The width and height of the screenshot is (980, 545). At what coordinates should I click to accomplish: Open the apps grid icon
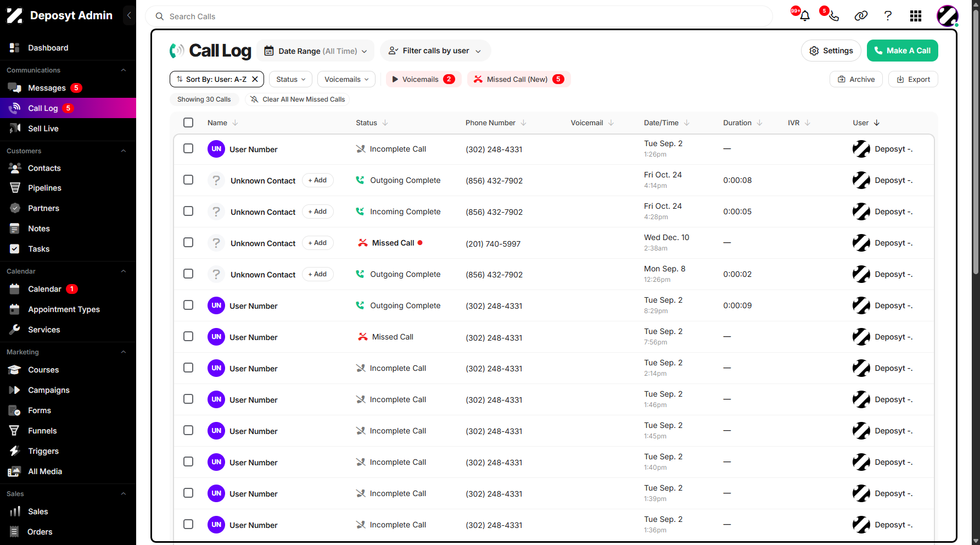(x=916, y=16)
